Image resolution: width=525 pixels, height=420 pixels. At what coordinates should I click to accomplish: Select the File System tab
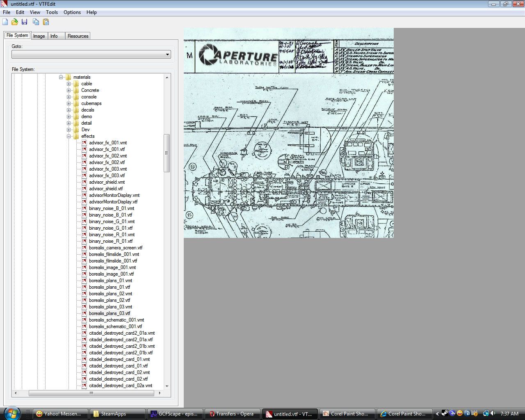coord(17,35)
